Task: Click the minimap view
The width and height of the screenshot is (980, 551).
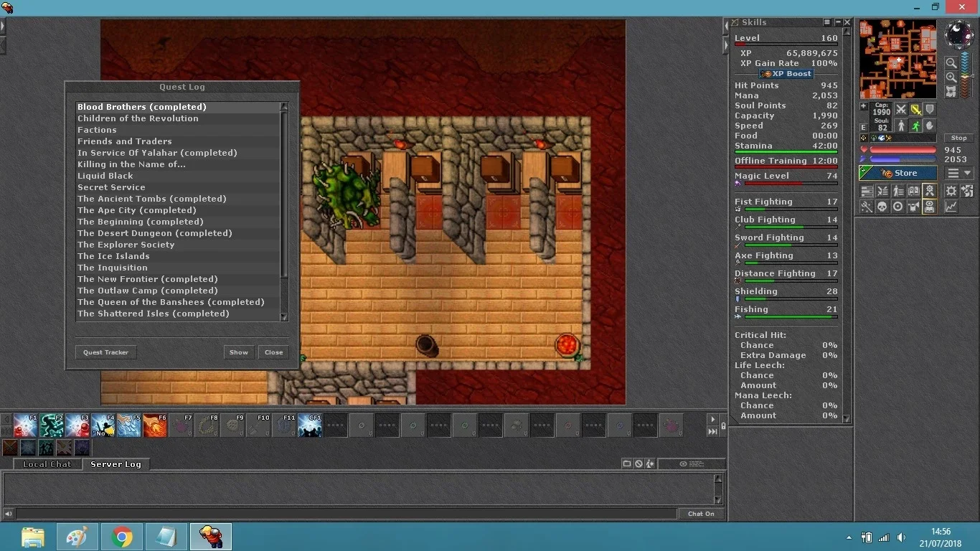Action: [x=898, y=59]
